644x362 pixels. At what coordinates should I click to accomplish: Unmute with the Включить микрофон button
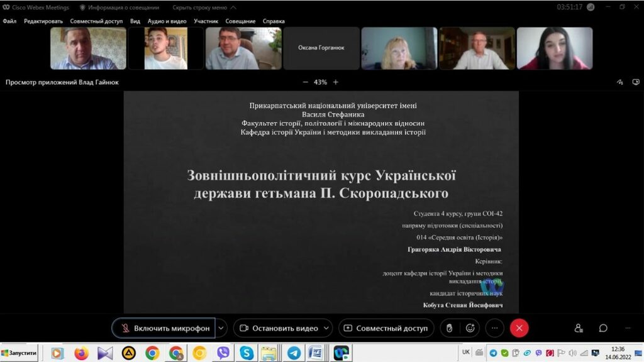click(x=164, y=328)
